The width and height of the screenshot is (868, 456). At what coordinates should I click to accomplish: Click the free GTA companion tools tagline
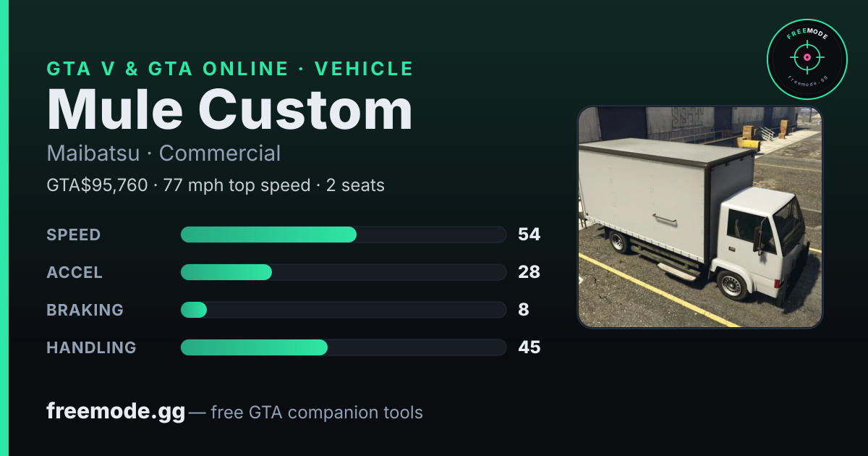317,413
